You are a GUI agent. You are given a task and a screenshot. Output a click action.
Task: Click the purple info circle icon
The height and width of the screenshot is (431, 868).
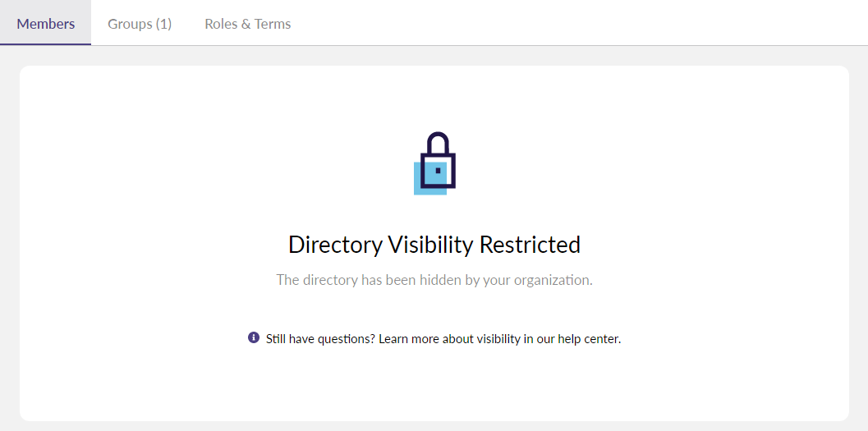tap(254, 337)
